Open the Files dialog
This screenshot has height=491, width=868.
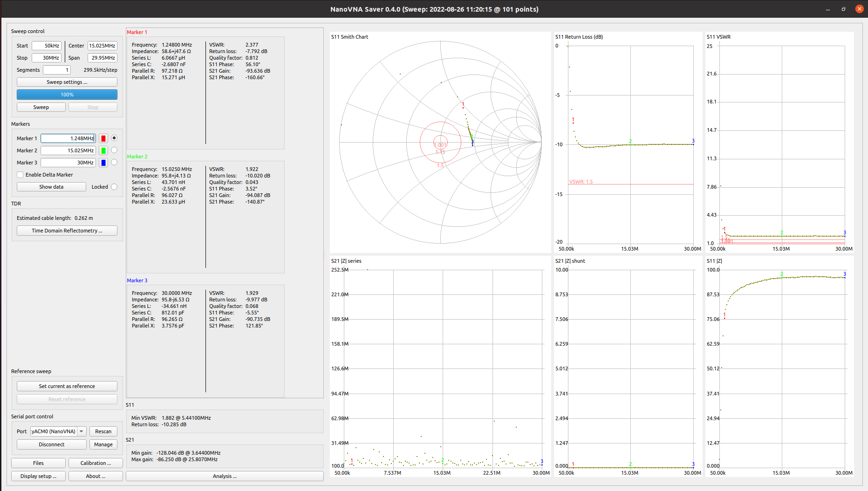point(38,463)
